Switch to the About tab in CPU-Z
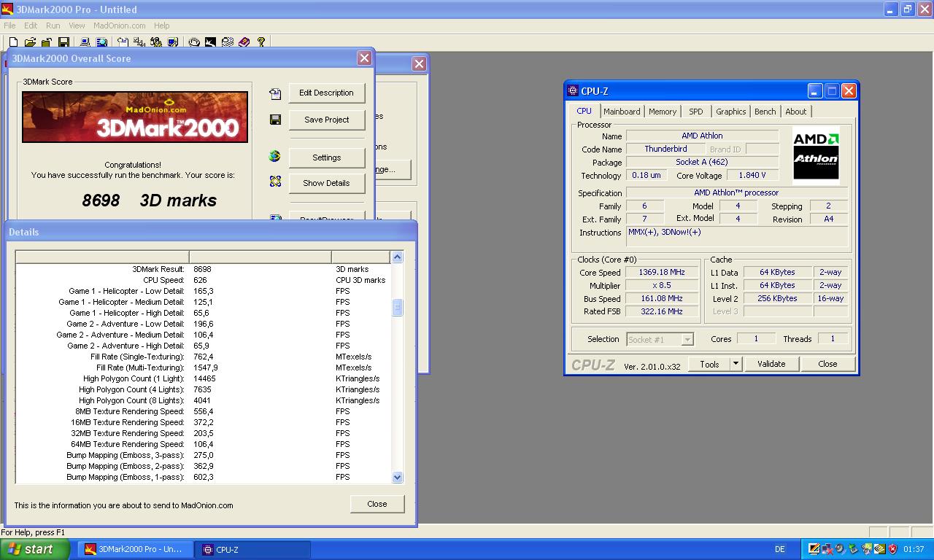The width and height of the screenshot is (934, 560). [795, 112]
